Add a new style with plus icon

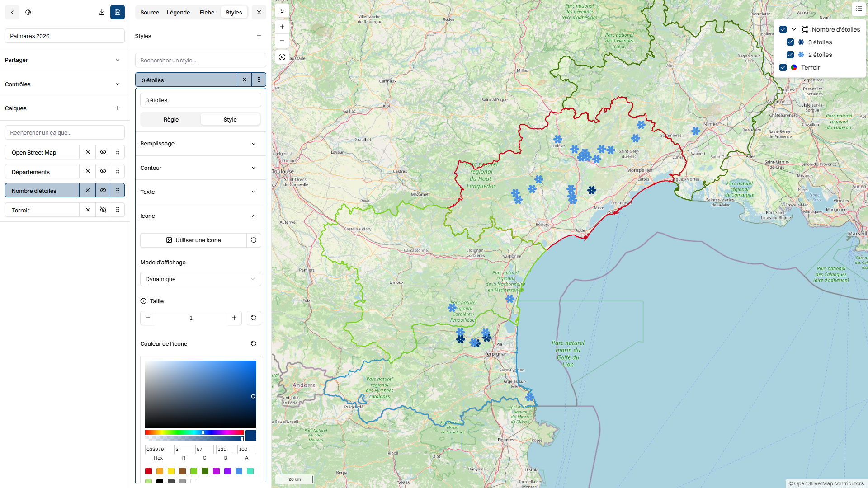click(x=259, y=36)
